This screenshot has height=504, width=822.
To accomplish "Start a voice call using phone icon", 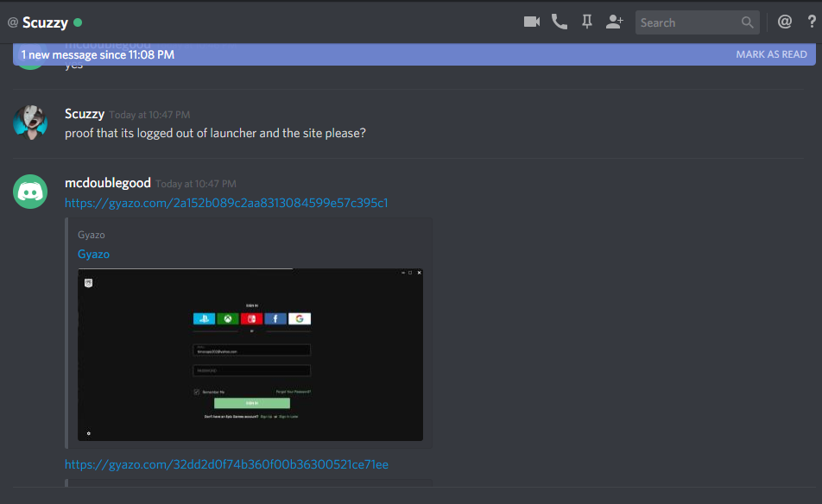I will [560, 22].
